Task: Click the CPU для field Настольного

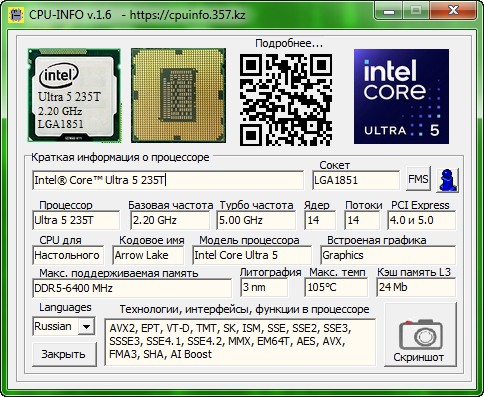Action: pos(68,255)
